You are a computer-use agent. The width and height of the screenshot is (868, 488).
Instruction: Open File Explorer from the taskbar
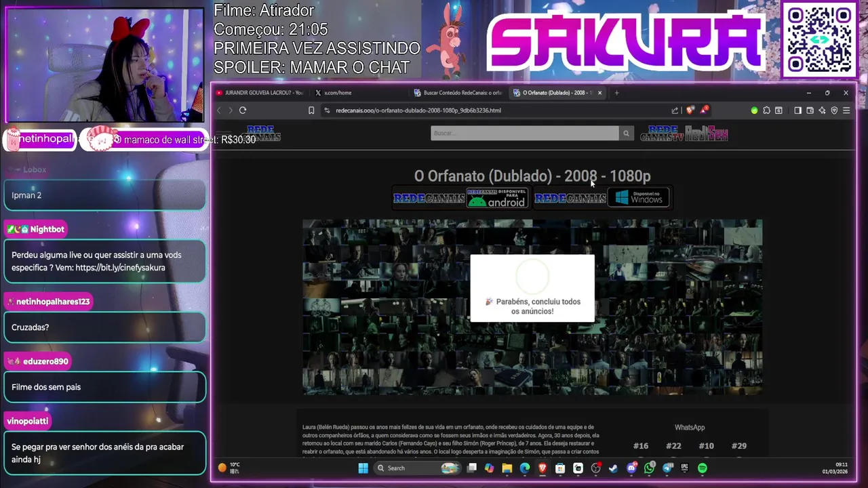pos(507,468)
